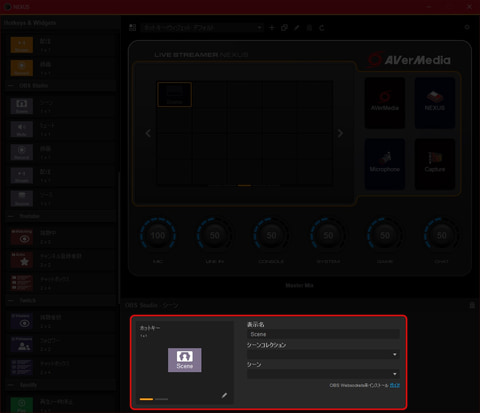Go to previous page with left arrow
The height and width of the screenshot is (413, 480).
pyautogui.click(x=148, y=133)
